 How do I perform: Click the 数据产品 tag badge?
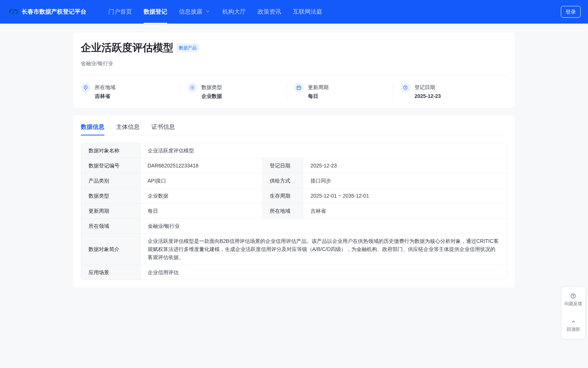point(188,48)
